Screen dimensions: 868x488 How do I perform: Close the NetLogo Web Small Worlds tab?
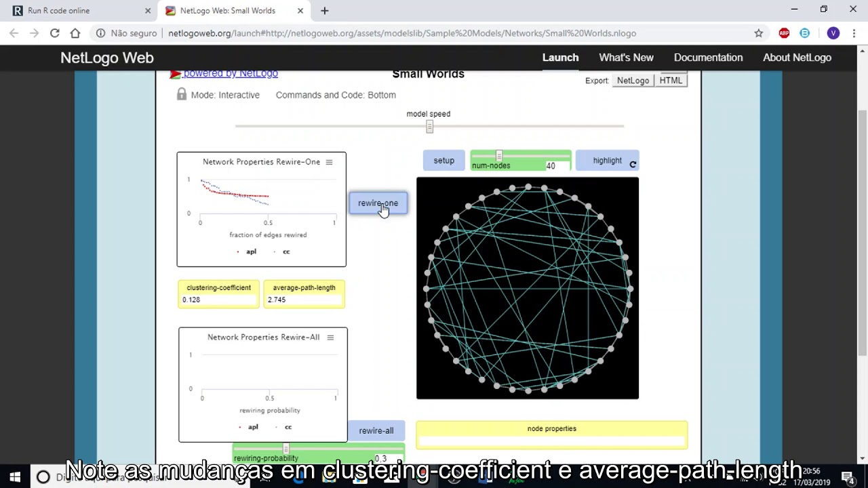tap(300, 11)
